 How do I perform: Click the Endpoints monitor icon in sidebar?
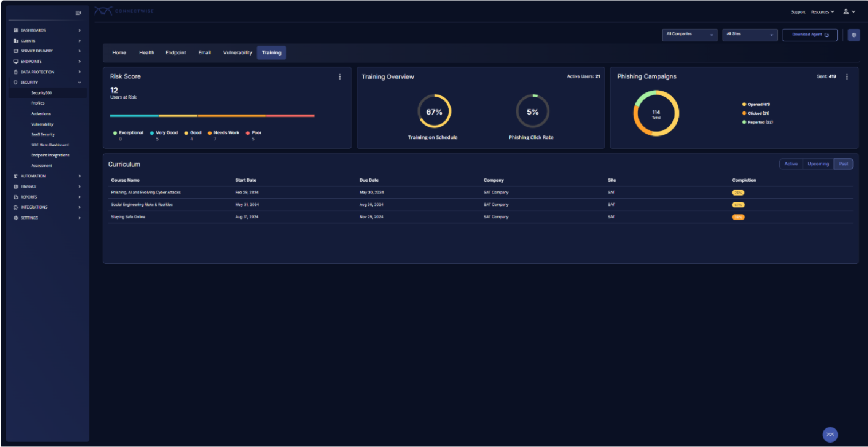(x=16, y=61)
